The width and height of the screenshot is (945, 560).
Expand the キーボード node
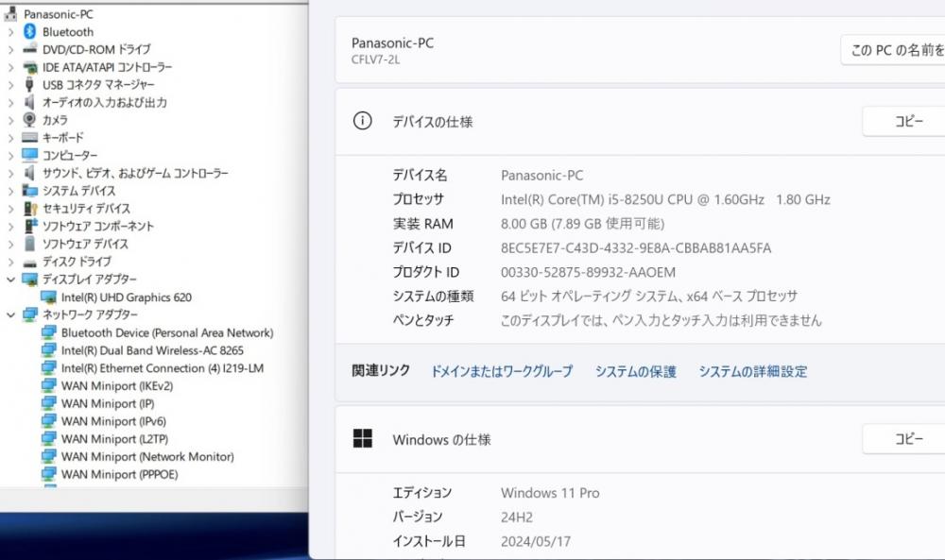pyautogui.click(x=10, y=137)
